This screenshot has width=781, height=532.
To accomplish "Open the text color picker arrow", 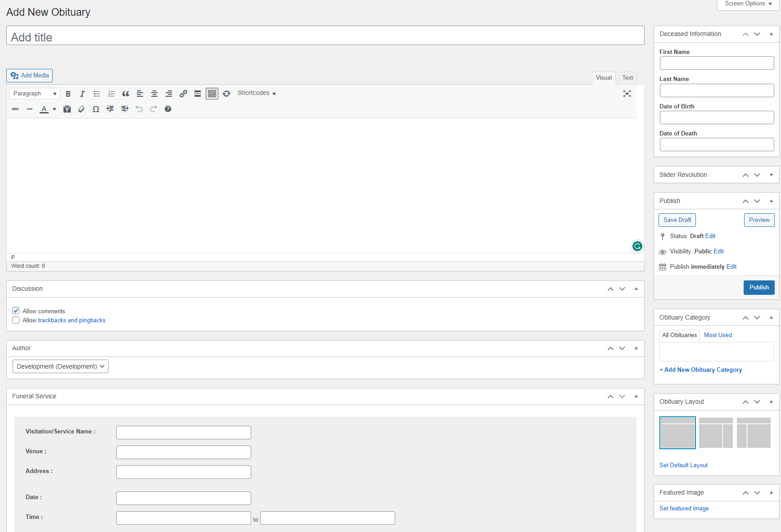I will (54, 109).
